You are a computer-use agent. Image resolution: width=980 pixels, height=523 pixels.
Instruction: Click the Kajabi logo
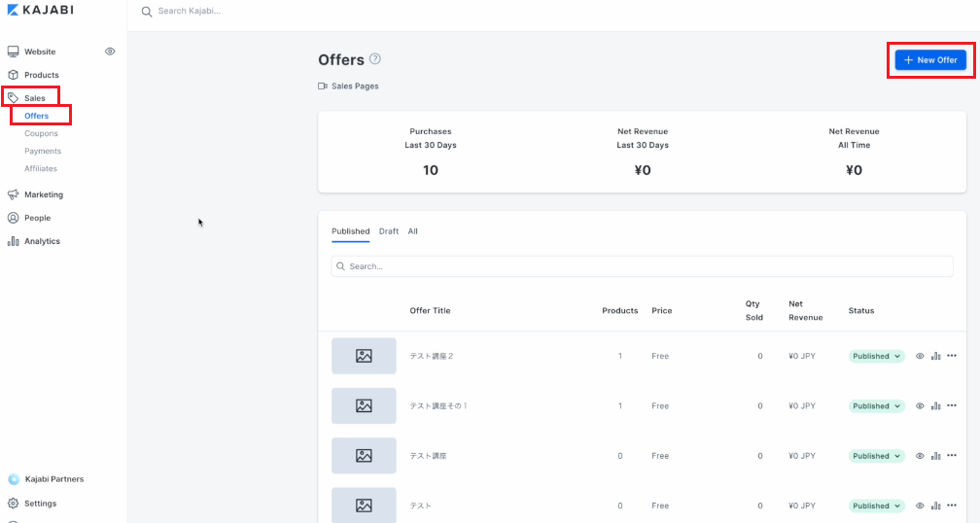tap(41, 10)
